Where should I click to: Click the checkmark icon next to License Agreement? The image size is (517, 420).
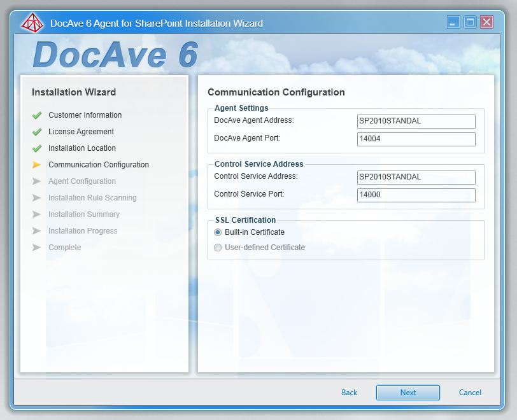point(36,132)
